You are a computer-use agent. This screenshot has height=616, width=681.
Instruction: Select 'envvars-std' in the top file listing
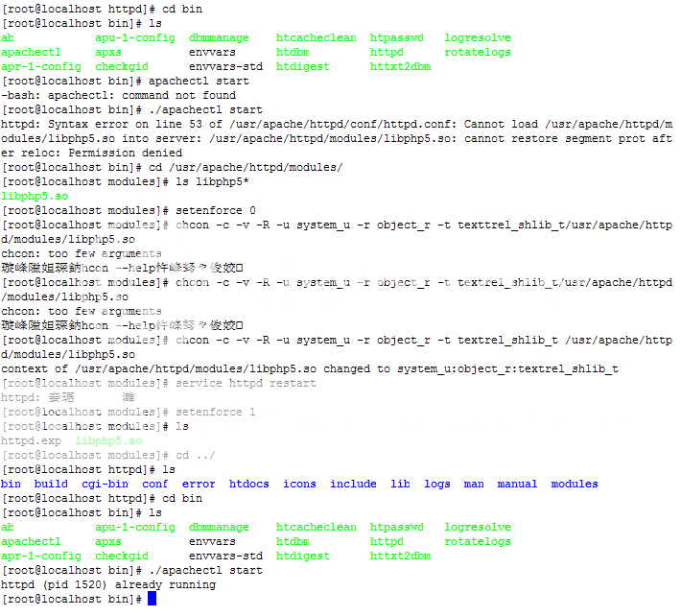click(x=225, y=67)
